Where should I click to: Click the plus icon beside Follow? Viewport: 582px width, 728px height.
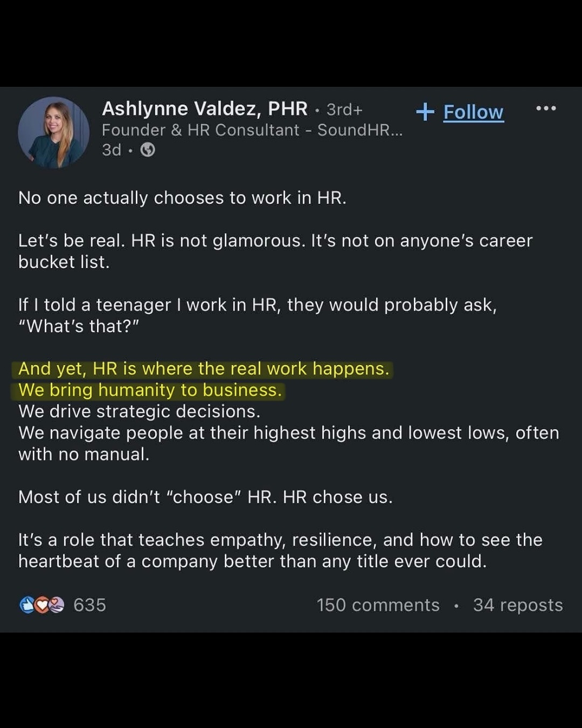coord(425,112)
